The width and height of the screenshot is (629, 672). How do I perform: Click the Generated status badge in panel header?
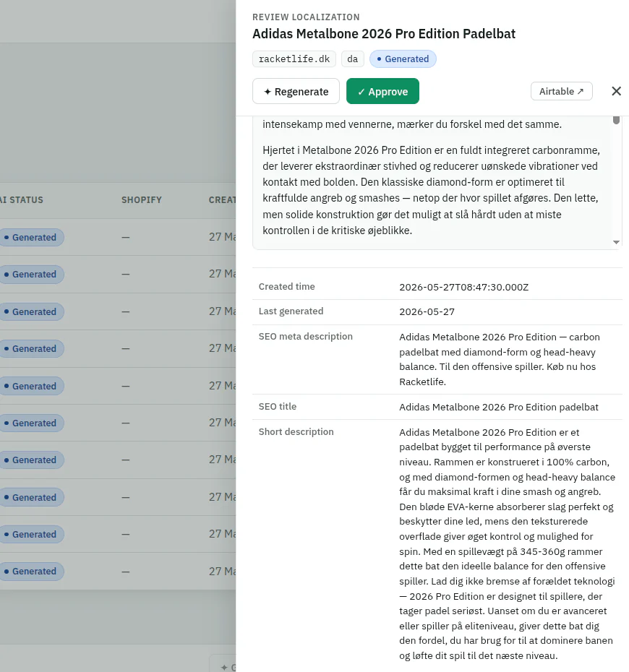pos(403,59)
